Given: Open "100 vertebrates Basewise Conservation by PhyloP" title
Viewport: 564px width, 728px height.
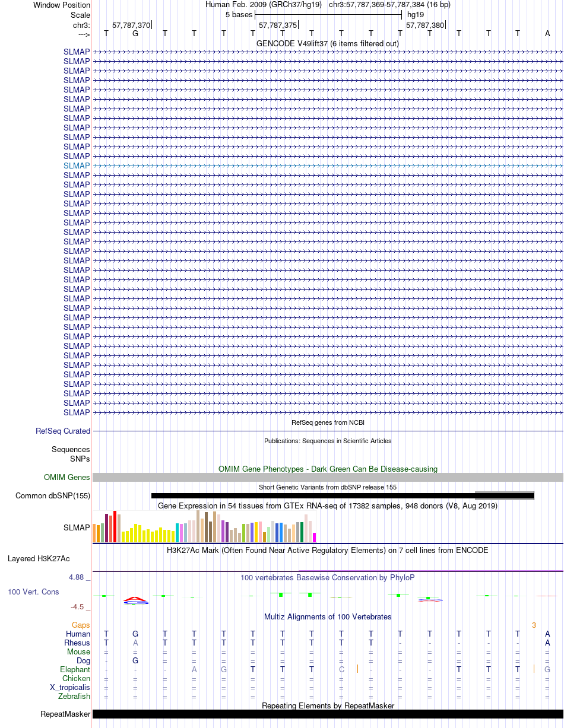Looking at the screenshot, I should pyautogui.click(x=328, y=577).
